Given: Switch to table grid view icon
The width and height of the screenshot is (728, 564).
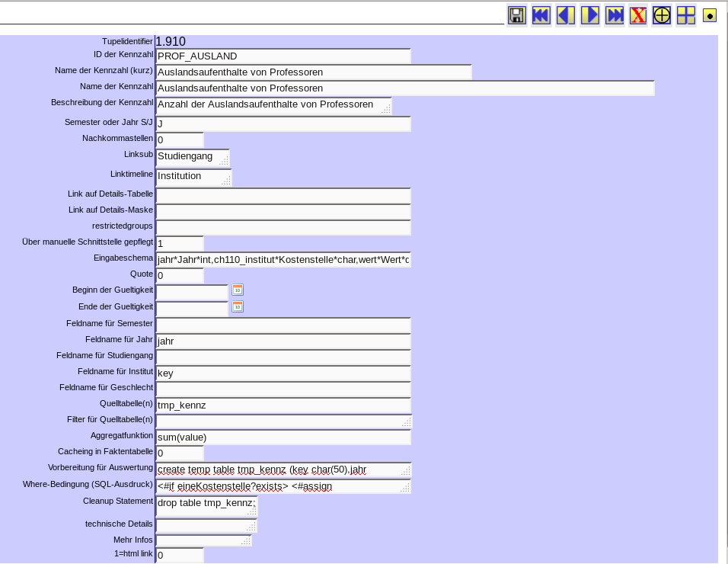Looking at the screenshot, I should pyautogui.click(x=686, y=15).
